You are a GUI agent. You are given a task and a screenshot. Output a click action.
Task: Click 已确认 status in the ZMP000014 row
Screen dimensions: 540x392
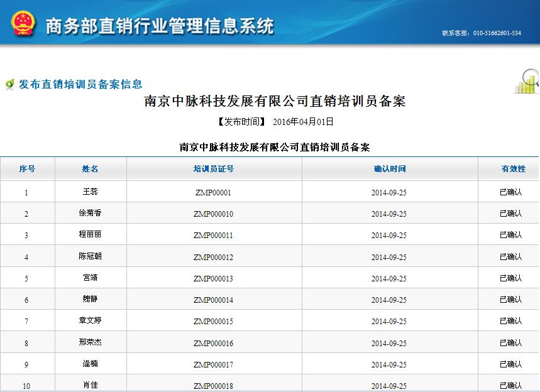[510, 300]
